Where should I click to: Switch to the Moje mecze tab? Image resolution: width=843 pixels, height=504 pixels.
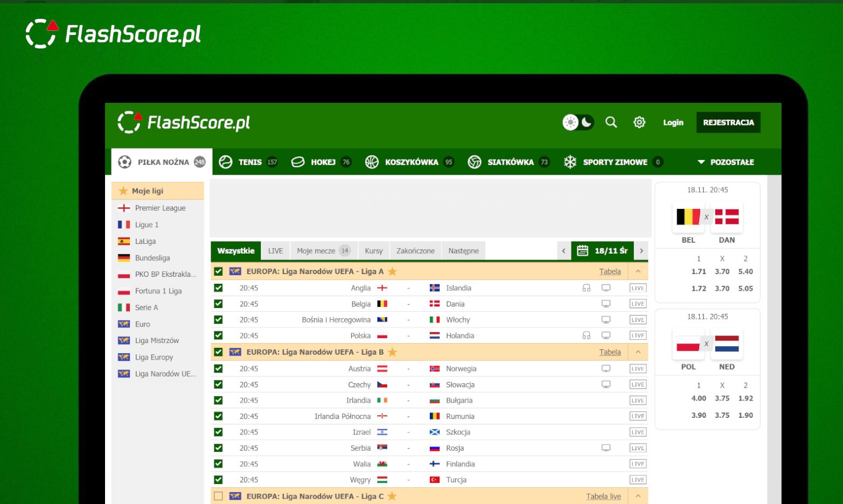(x=323, y=250)
